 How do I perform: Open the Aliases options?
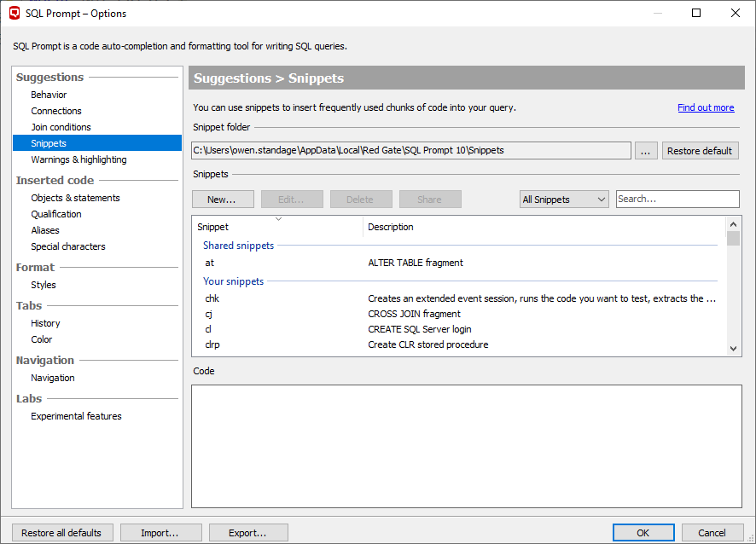click(x=45, y=230)
